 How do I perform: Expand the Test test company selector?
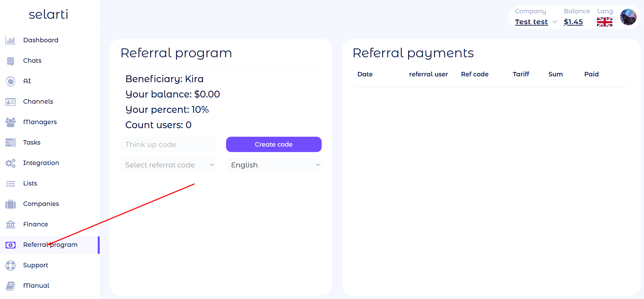[535, 22]
